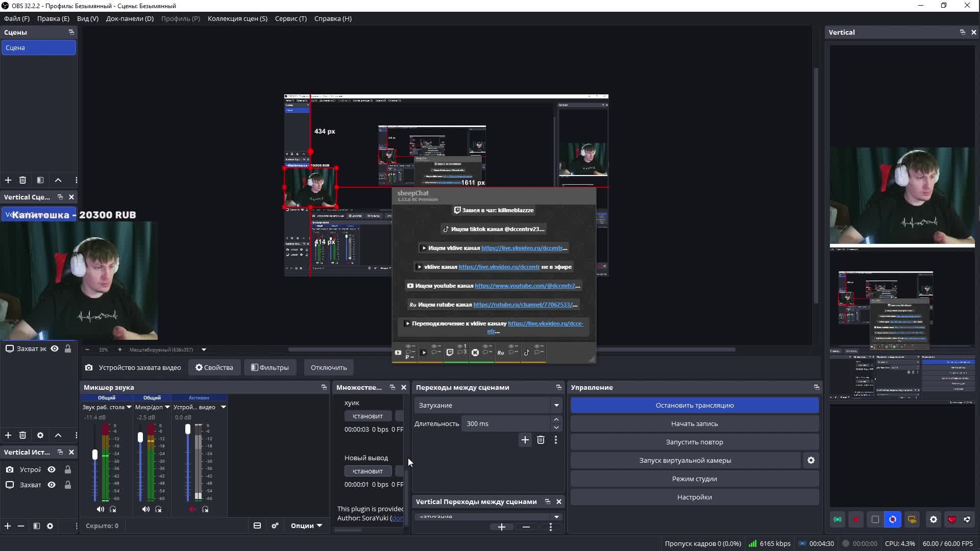This screenshot has width=980, height=551.
Task: Switch the audio mixer layout icon
Action: click(x=257, y=525)
